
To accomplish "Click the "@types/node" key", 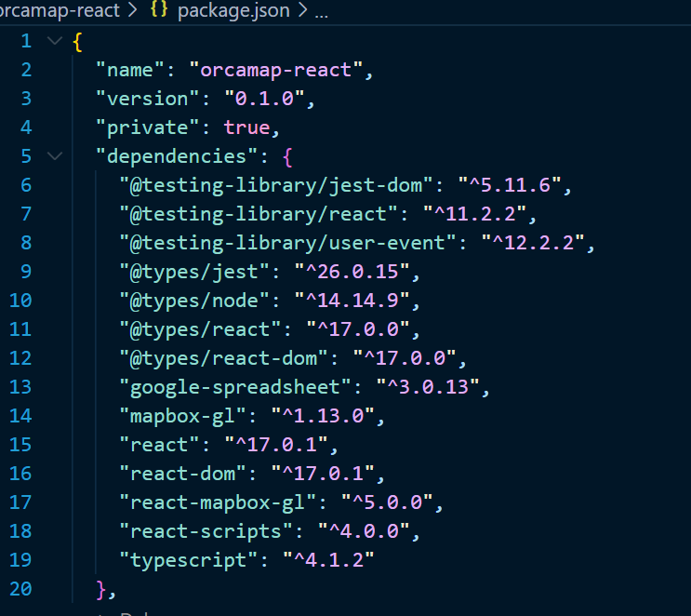I will pos(194,301).
